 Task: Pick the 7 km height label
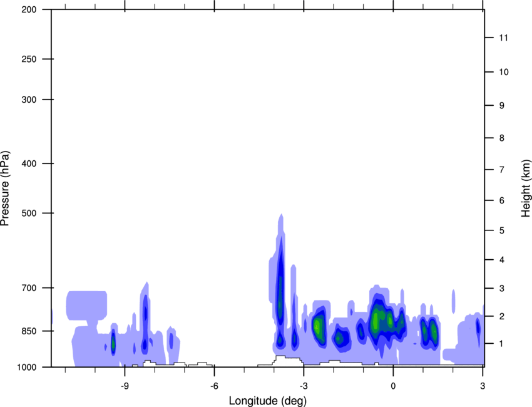(502, 170)
